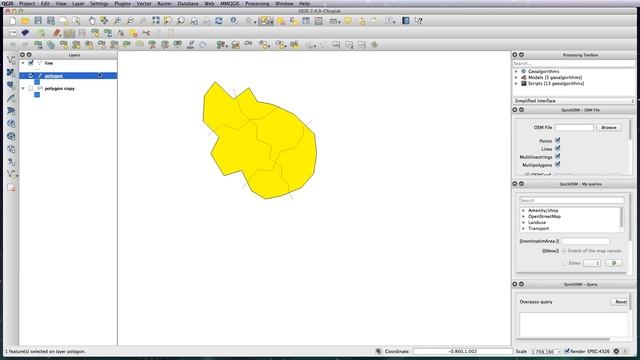
Task: Select Extent of the map canvas radio
Action: click(x=564, y=251)
